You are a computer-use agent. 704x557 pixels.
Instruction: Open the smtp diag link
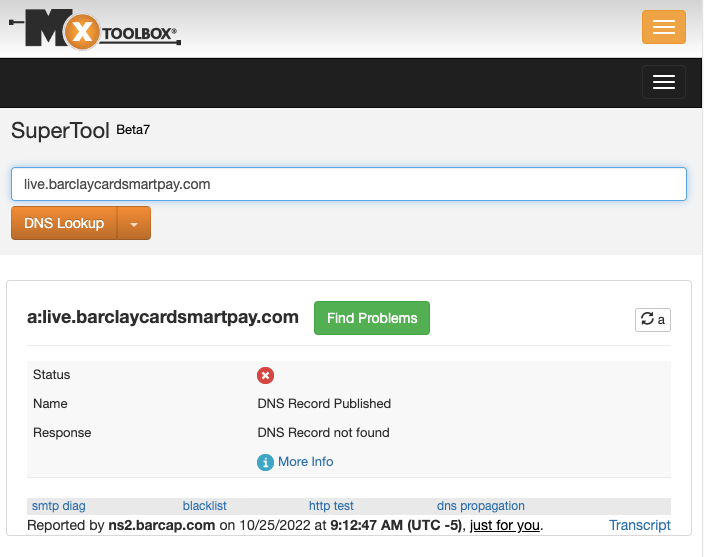58,506
